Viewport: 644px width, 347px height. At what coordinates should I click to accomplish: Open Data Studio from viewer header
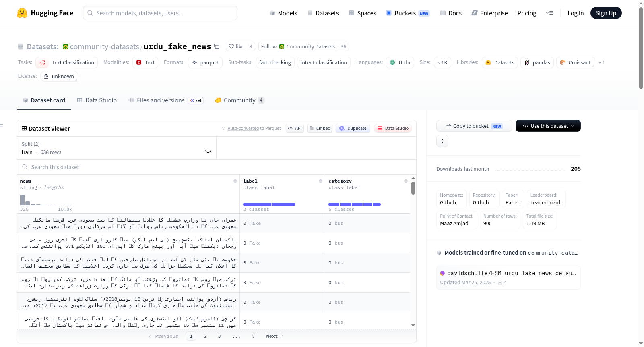393,128
